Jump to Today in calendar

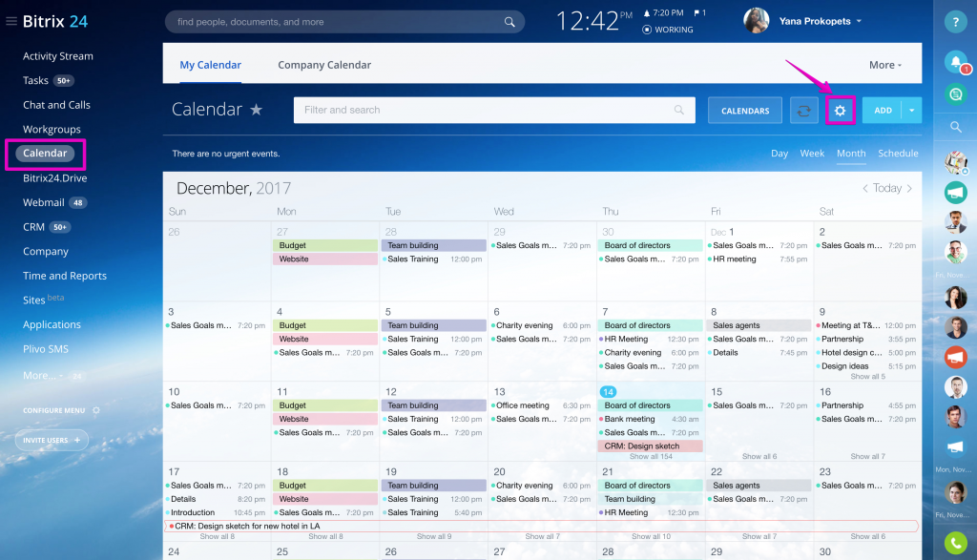coord(887,188)
